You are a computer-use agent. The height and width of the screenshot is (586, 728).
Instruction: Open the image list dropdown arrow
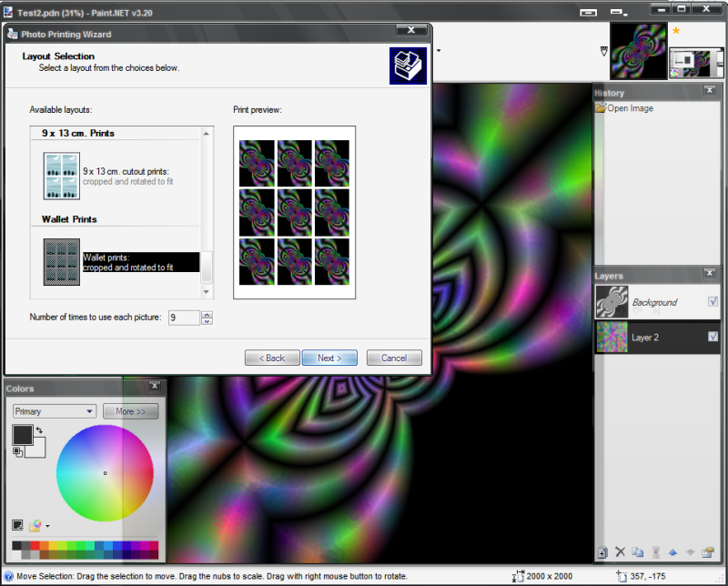click(x=604, y=51)
